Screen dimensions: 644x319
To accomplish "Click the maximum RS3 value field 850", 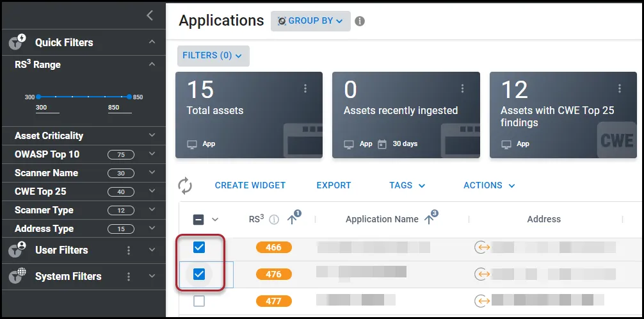I will pyautogui.click(x=120, y=108).
